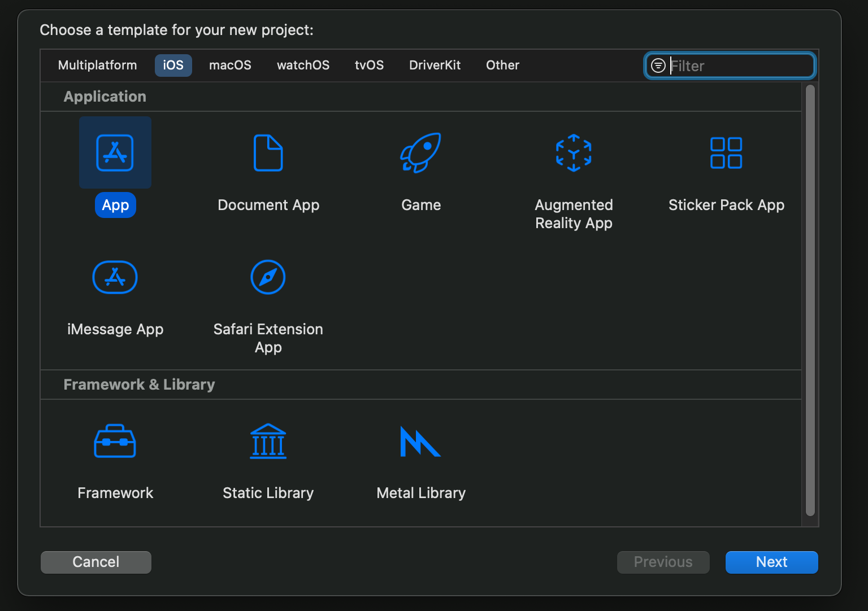Choose the Document App template icon
The width and height of the screenshot is (868, 611).
(268, 152)
